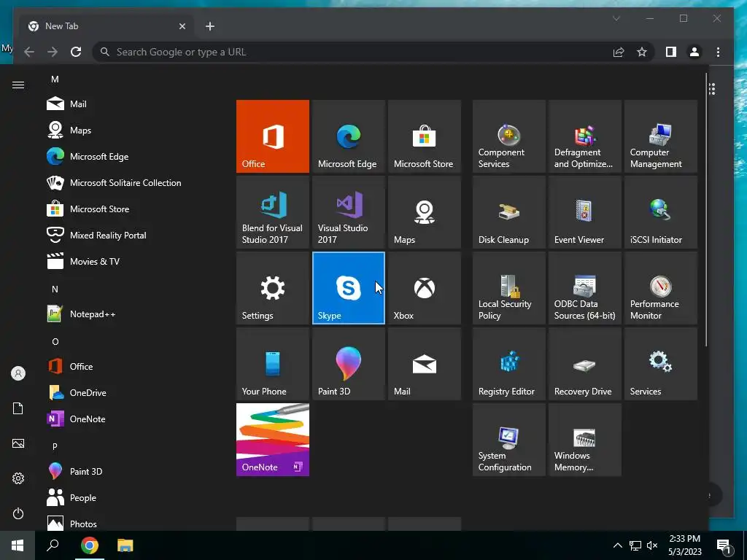Open Computer Management tile
This screenshot has width=747, height=560.
[661, 136]
